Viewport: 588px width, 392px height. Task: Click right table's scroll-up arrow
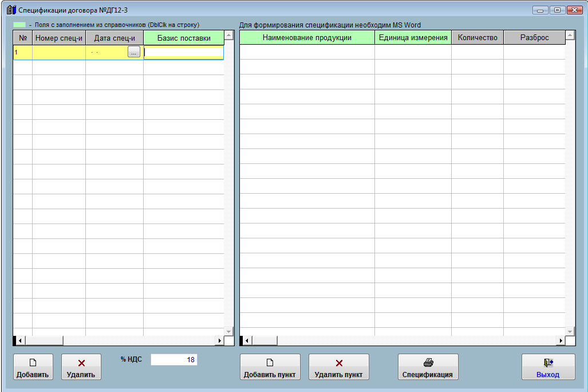[x=570, y=36]
